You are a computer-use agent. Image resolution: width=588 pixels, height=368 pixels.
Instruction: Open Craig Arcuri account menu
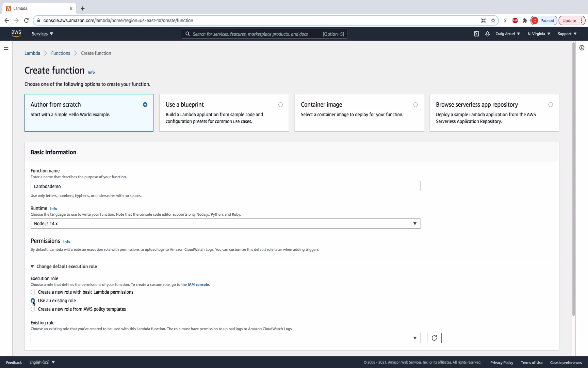(507, 34)
